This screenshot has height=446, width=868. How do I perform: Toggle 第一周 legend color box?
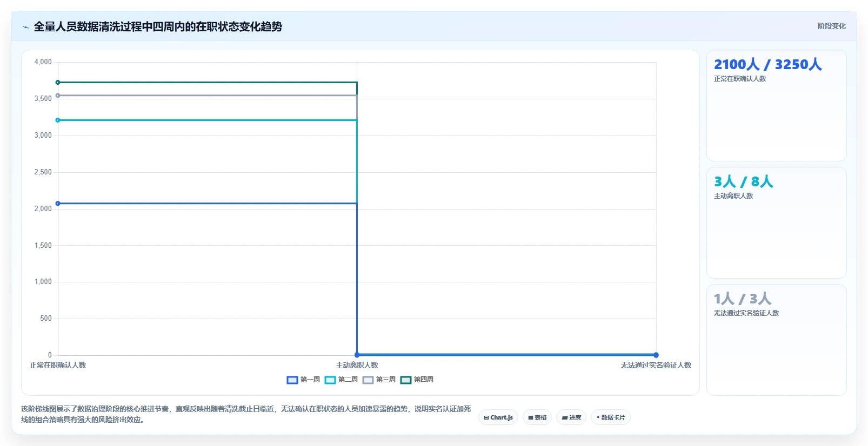tap(292, 380)
